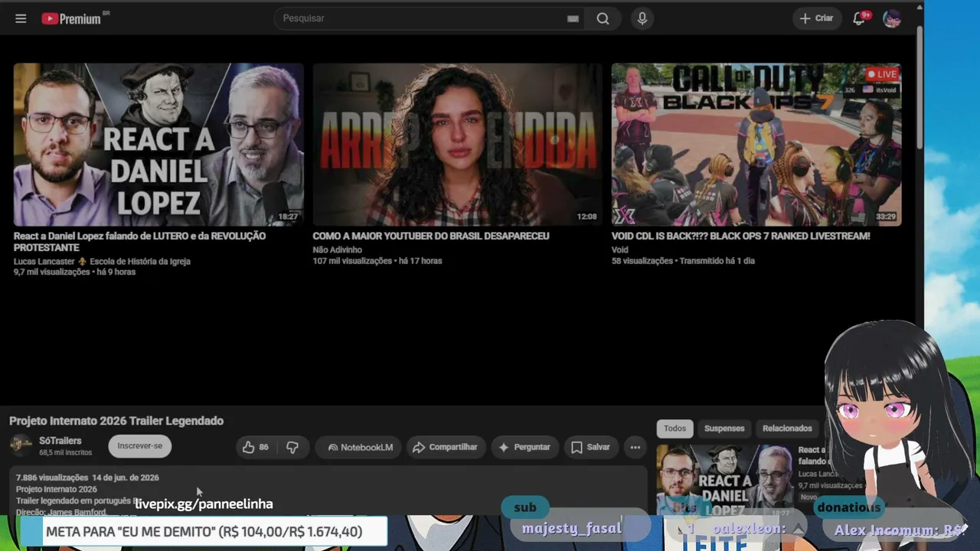Open the notifications bell
This screenshot has width=980, height=551.
click(x=860, y=18)
